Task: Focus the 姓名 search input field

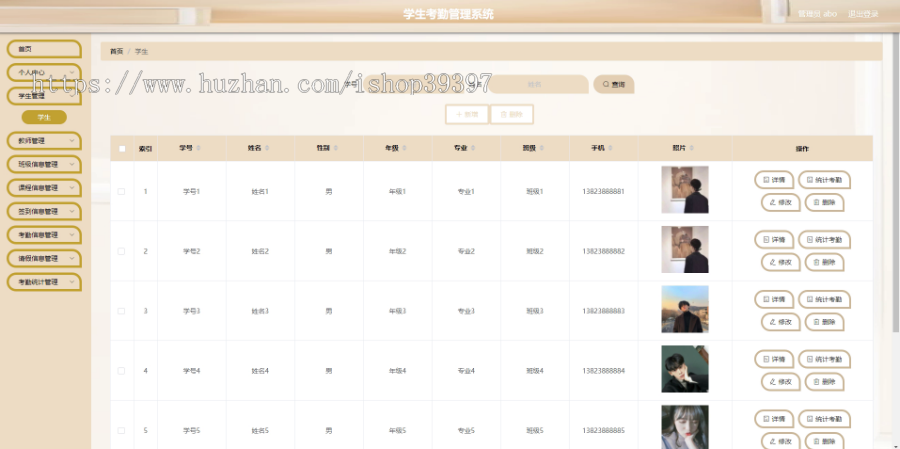Action: (538, 84)
